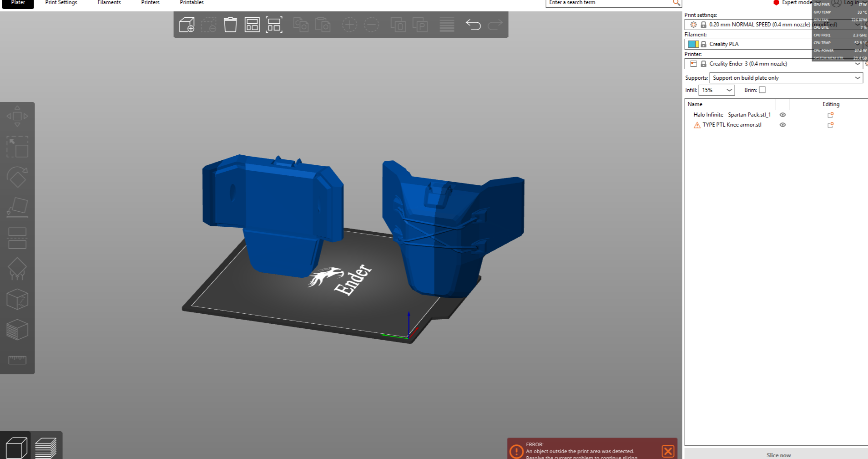Open the Infill percentage dropdown
This screenshot has height=459, width=868.
[x=717, y=90]
